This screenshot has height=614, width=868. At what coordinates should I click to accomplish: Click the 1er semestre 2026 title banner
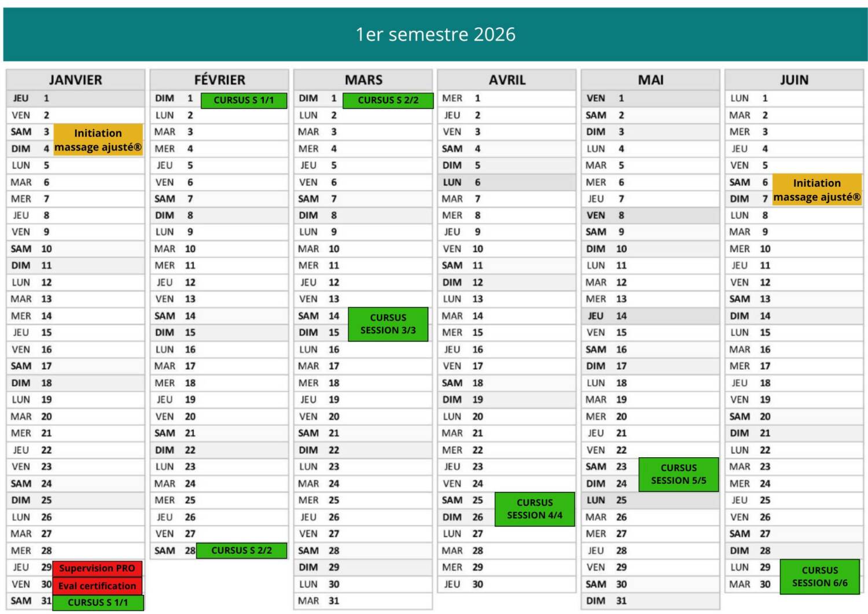(x=435, y=35)
